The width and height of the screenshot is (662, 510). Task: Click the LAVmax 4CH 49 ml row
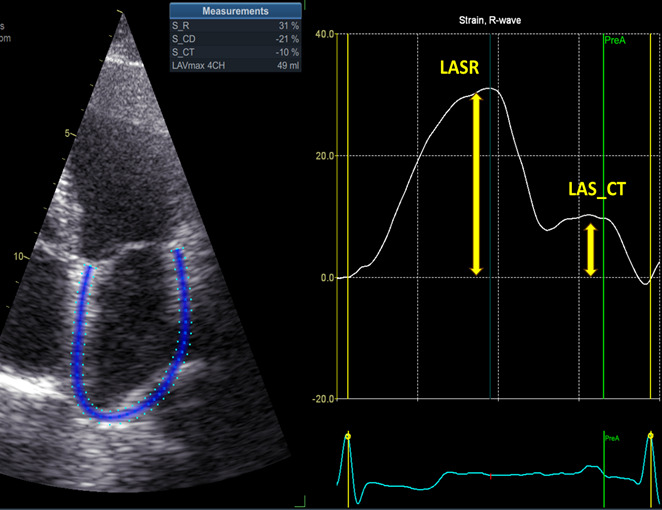tap(234, 65)
